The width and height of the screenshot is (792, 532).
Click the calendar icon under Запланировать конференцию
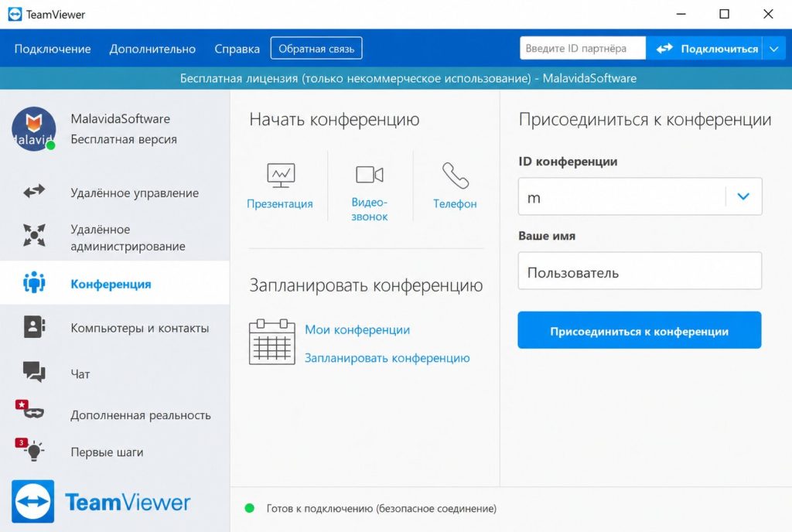(271, 342)
